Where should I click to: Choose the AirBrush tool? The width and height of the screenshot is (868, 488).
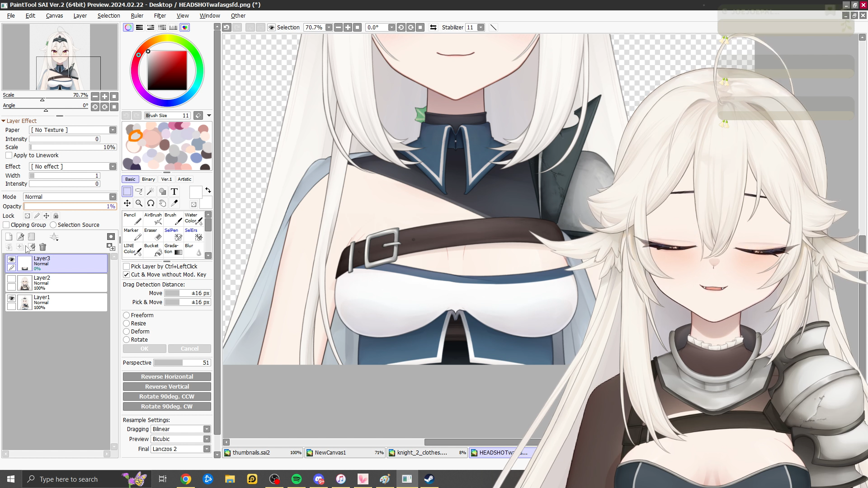pos(153,219)
